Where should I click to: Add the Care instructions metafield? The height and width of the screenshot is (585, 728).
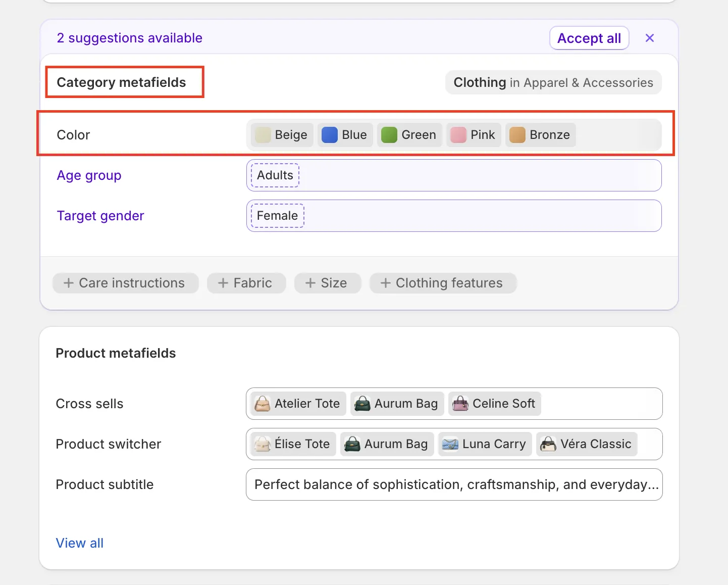(x=125, y=283)
